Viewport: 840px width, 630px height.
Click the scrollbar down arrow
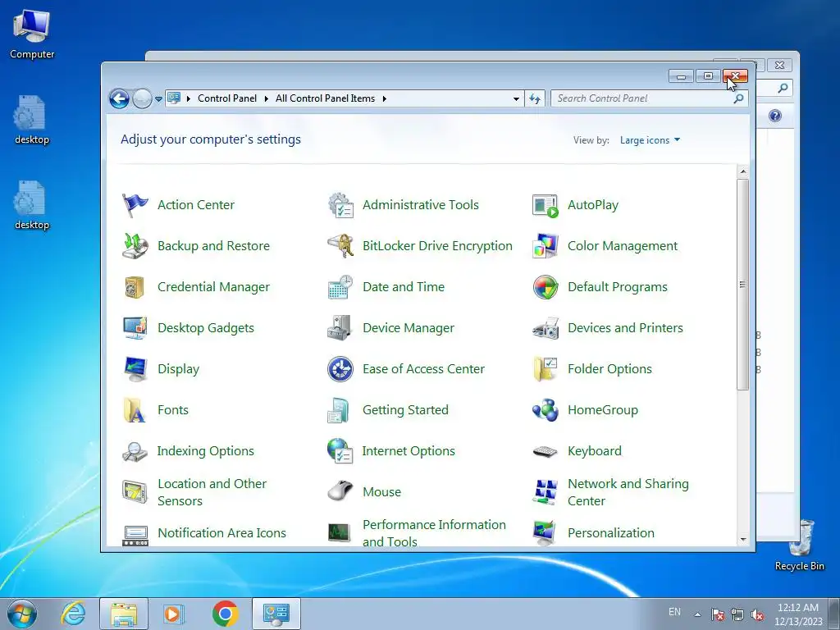coord(742,540)
